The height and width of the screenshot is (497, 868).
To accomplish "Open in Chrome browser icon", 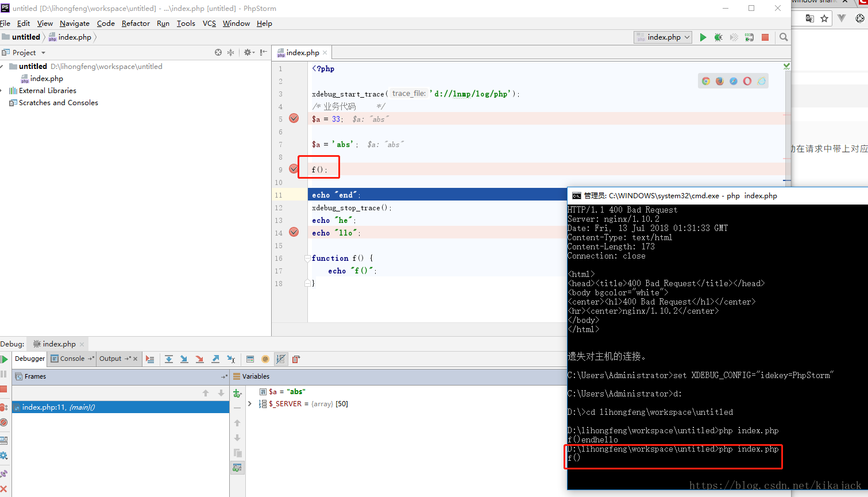I will coord(706,81).
